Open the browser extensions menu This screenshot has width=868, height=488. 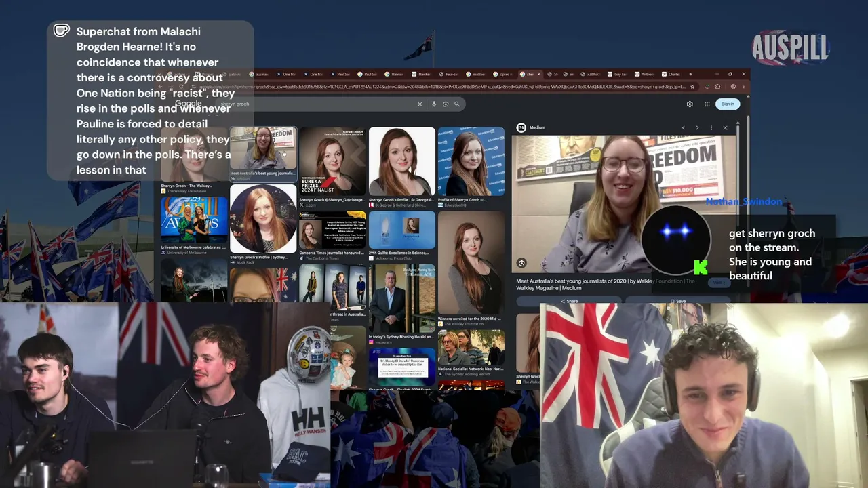click(x=717, y=87)
